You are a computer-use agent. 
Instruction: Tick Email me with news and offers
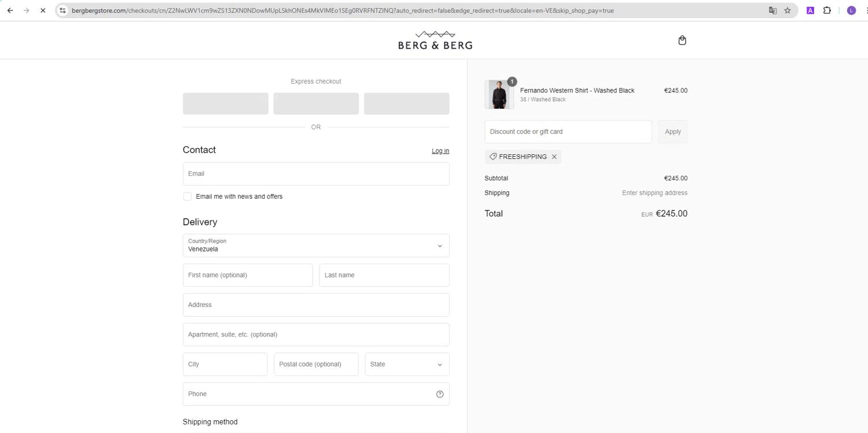(x=187, y=197)
